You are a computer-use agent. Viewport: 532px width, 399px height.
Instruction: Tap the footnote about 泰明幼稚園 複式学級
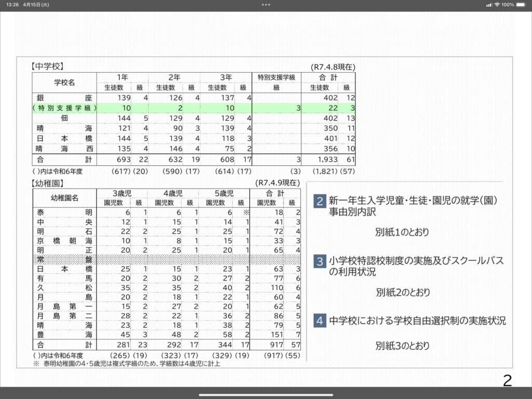tap(127, 364)
